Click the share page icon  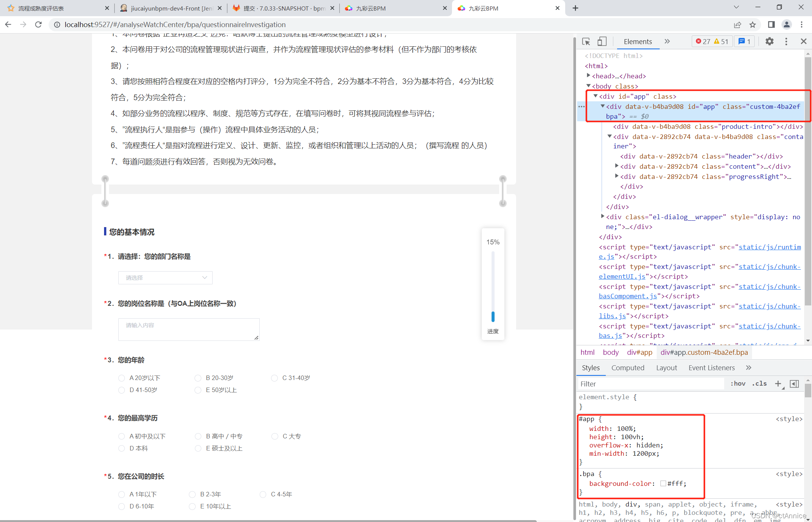(737, 25)
